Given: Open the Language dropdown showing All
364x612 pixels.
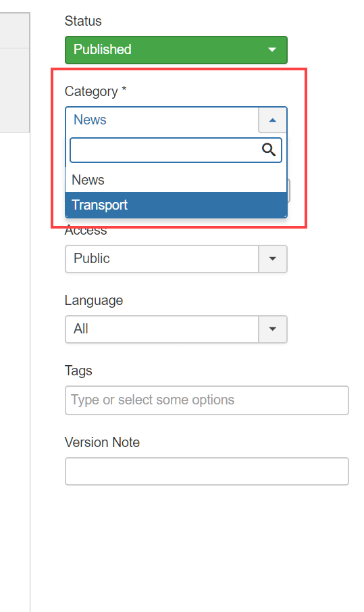Looking at the screenshot, I should [x=176, y=329].
